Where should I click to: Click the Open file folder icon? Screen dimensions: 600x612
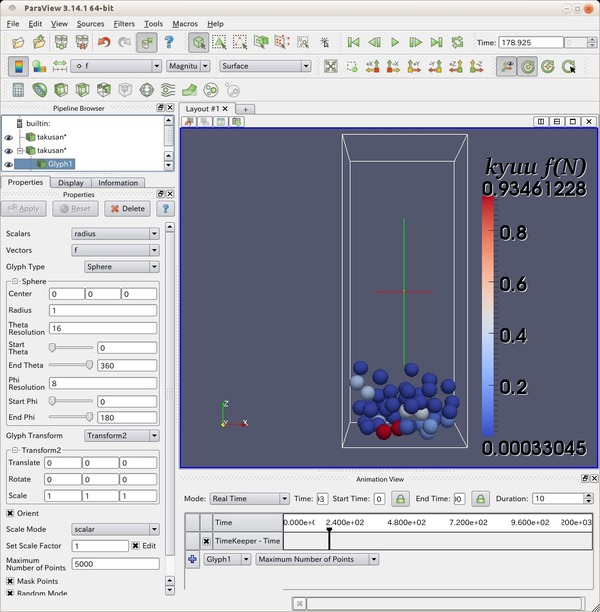click(18, 42)
